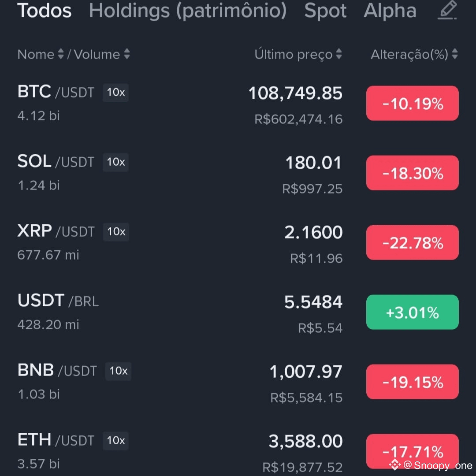This screenshot has width=476, height=476.
Task: Toggle BTC change display -10.19%
Action: (x=412, y=103)
